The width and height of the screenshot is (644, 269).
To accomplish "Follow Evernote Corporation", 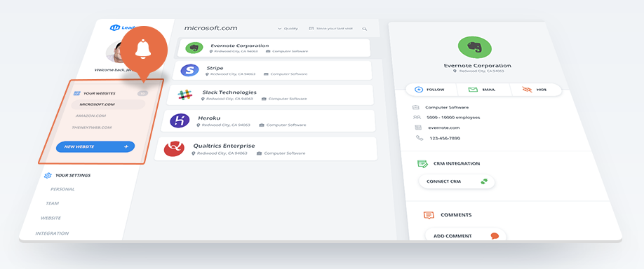I will click(431, 90).
